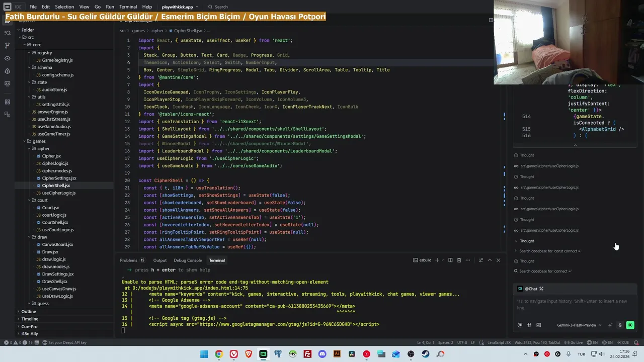
Task: Open Gemini-3-Flash-Preview model dropdown
Action: [579, 325]
